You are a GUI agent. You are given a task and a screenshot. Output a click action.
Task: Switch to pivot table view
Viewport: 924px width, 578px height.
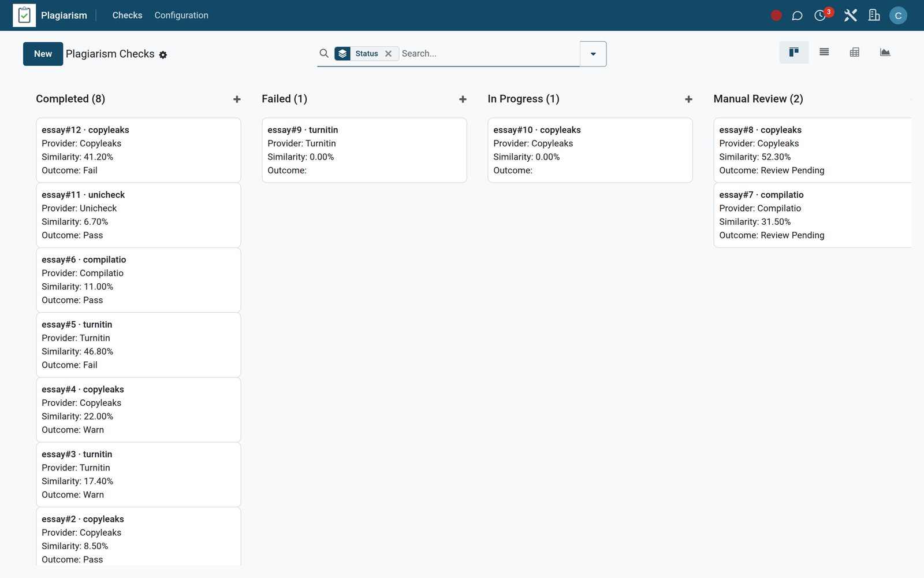tap(855, 52)
